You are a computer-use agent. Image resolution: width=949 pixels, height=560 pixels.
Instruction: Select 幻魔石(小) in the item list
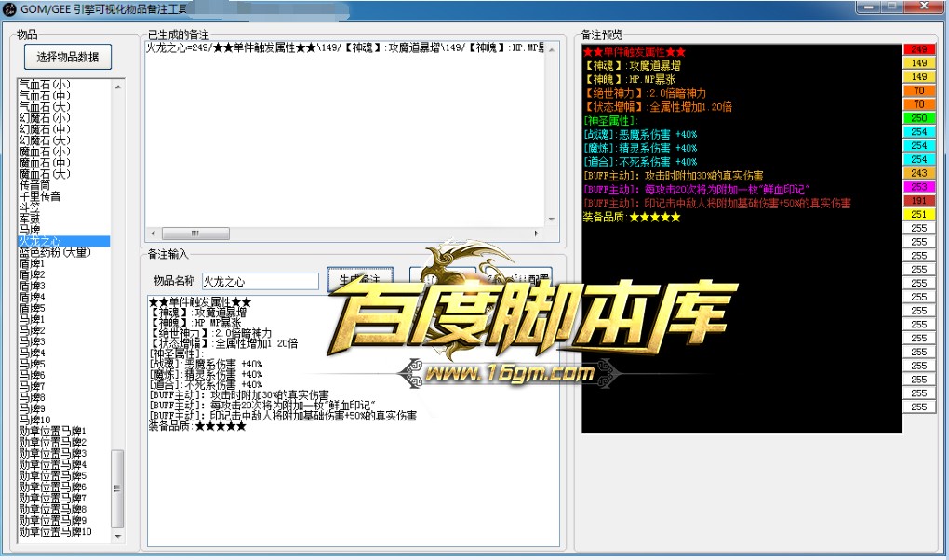(45, 117)
